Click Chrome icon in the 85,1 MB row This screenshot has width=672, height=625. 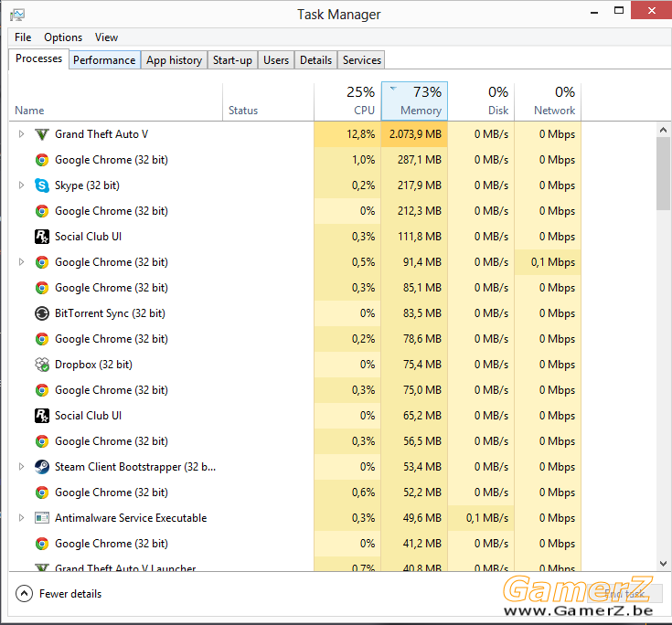(x=41, y=288)
